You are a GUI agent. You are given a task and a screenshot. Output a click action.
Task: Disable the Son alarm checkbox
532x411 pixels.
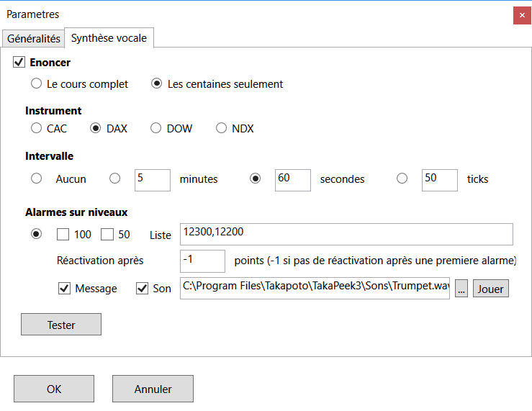[142, 289]
